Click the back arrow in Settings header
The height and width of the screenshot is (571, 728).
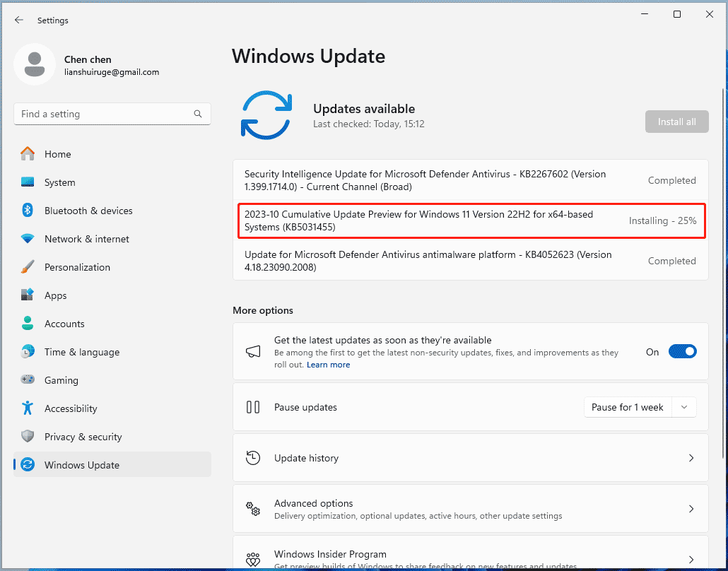tap(19, 20)
